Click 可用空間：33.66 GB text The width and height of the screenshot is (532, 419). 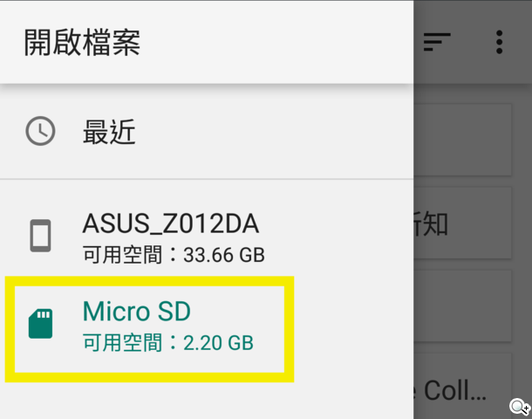pos(174,255)
